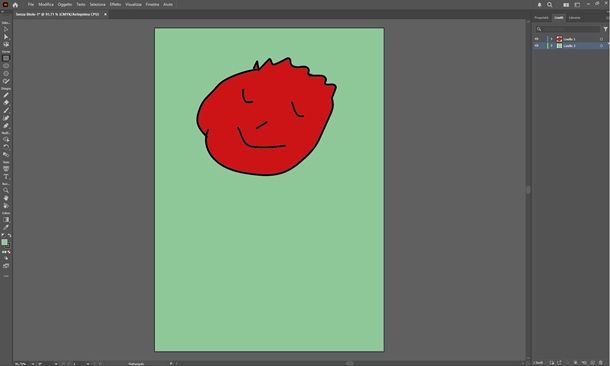
Task: Open status bar display options arrow
Action: coord(171,364)
